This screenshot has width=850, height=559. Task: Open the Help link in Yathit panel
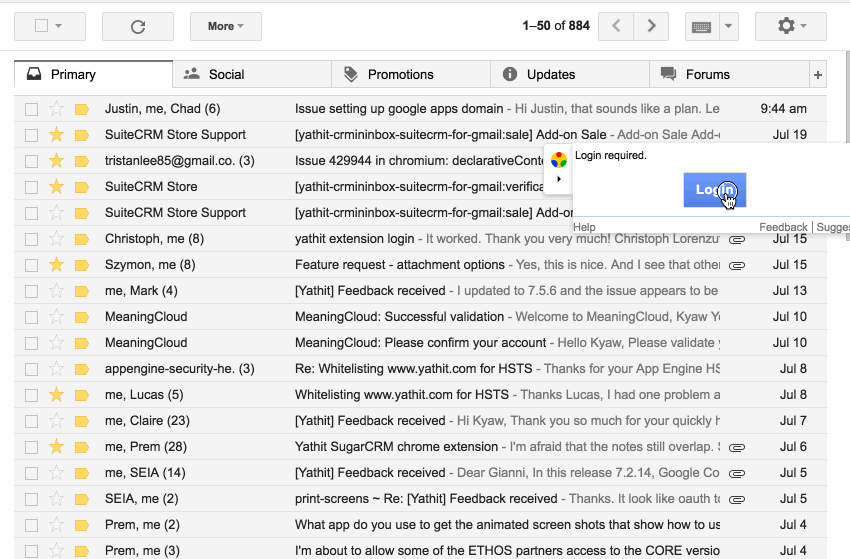pyautogui.click(x=584, y=227)
